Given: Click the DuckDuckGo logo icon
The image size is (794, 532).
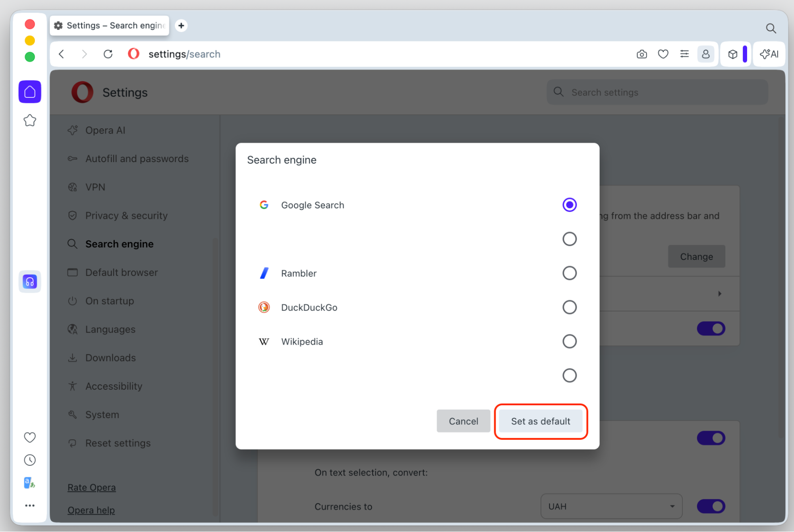Looking at the screenshot, I should [264, 307].
